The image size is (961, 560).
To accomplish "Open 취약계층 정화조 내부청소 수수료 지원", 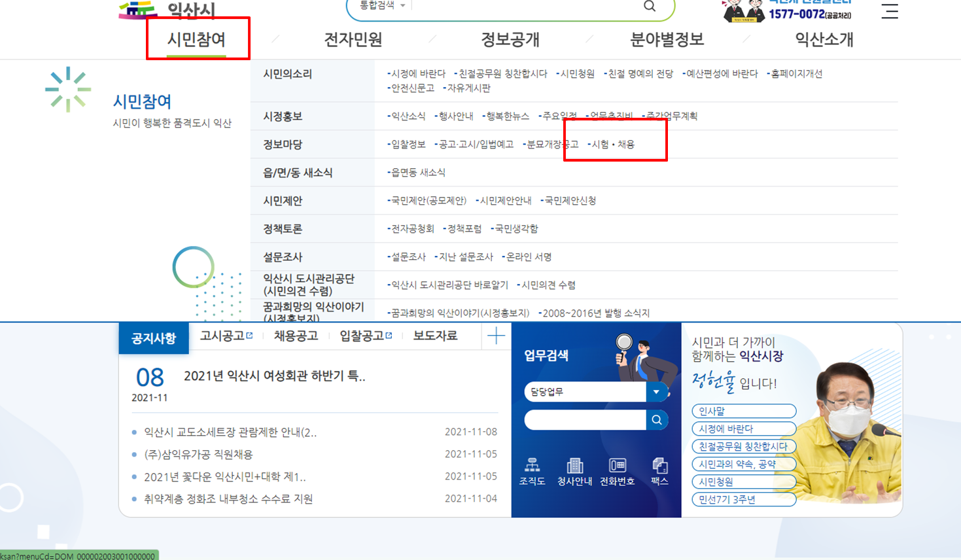I will click(228, 499).
